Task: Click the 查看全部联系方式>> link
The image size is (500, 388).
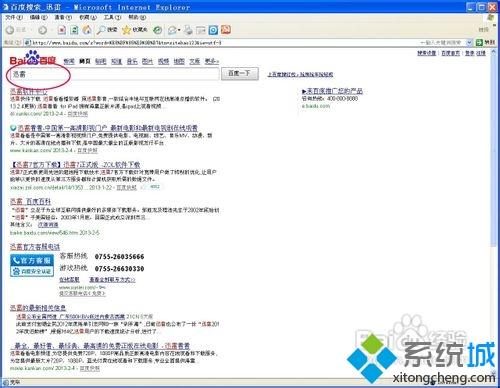Action: [x=112, y=280]
